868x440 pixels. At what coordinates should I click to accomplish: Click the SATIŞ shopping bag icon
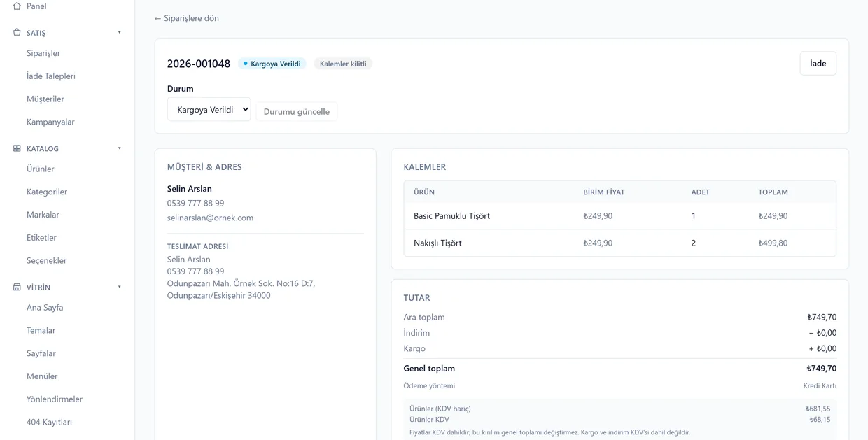pyautogui.click(x=17, y=32)
